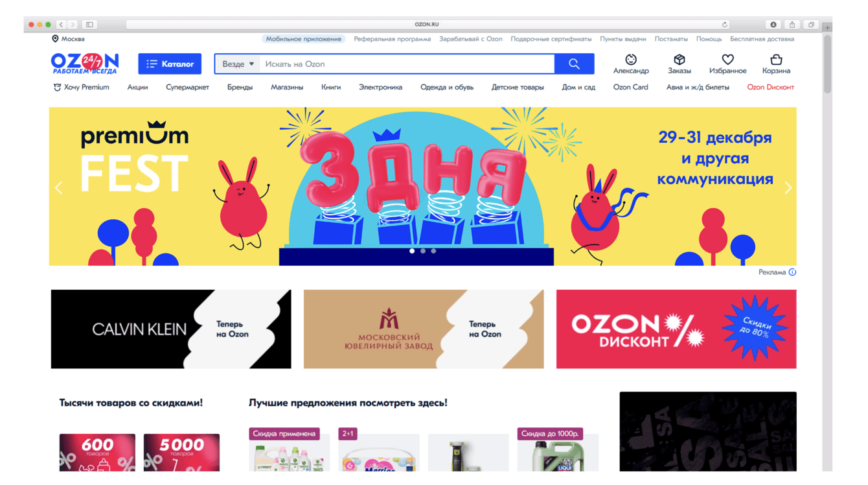
Task: Open Ozon Дисконт menu item
Action: point(770,87)
